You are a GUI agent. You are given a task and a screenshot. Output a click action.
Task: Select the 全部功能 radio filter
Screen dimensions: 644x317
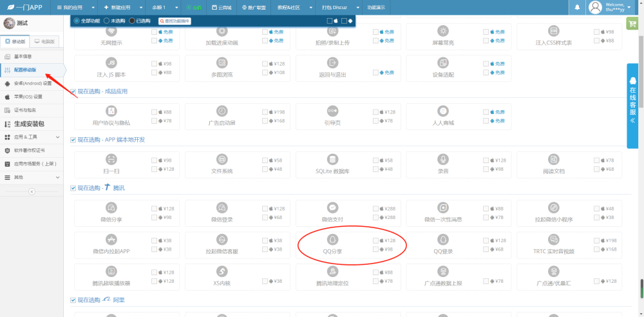(x=77, y=21)
